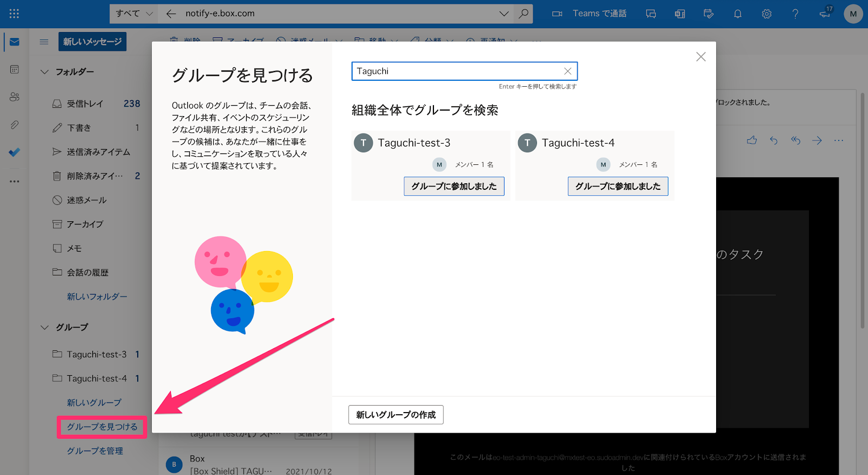Click the magnifier search icon
The width and height of the screenshot is (868, 475).
524,14
